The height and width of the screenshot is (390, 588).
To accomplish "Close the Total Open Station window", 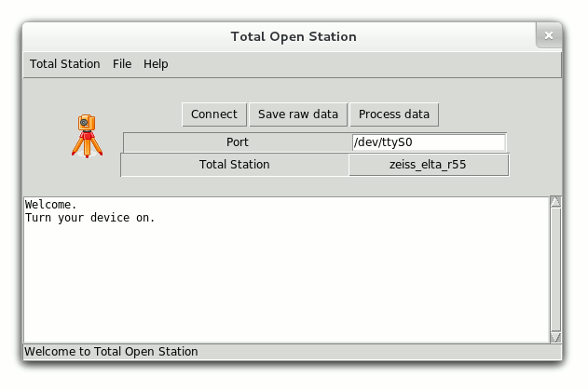I will [x=549, y=35].
